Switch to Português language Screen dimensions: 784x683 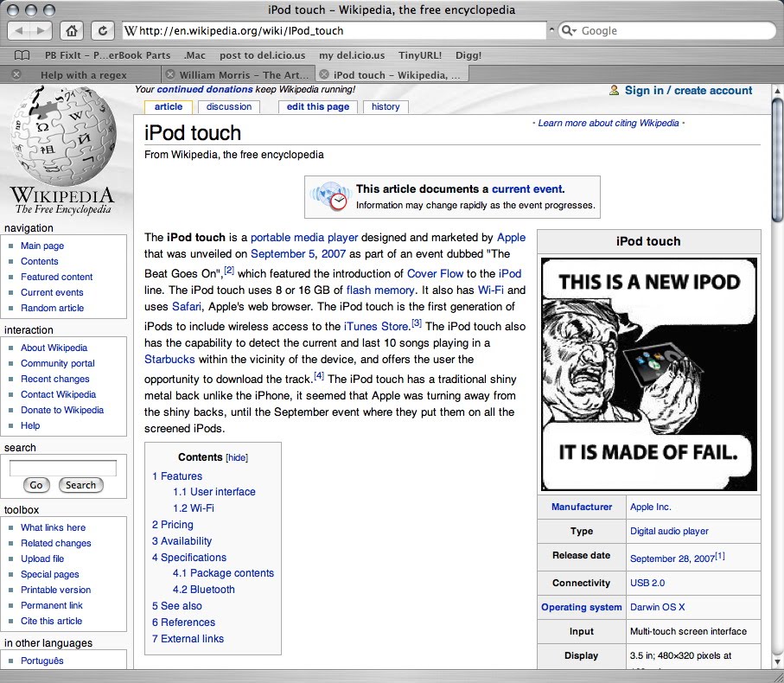tap(42, 661)
